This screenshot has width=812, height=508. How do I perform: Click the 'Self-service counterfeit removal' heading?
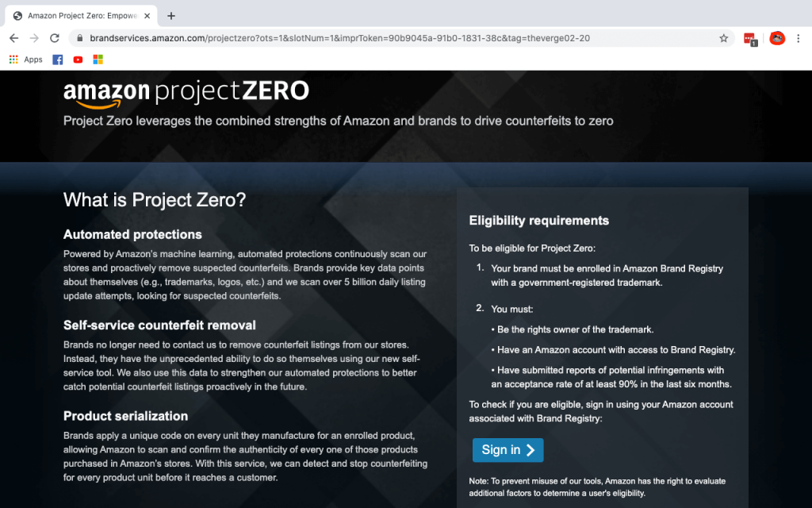click(x=159, y=325)
